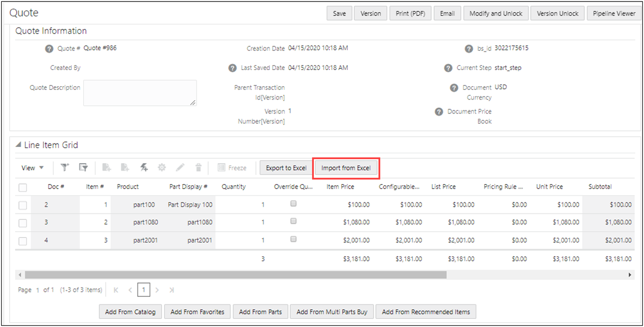This screenshot has height=327, width=644.
Task: Click the gear reconfigure icon in grid toolbar
Action: coord(162,168)
